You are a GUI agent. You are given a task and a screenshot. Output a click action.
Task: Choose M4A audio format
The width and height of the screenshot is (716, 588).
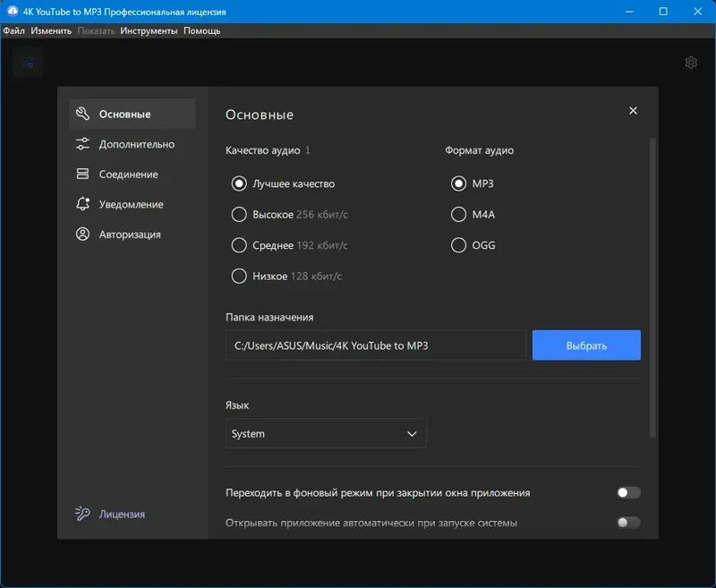[x=473, y=214]
